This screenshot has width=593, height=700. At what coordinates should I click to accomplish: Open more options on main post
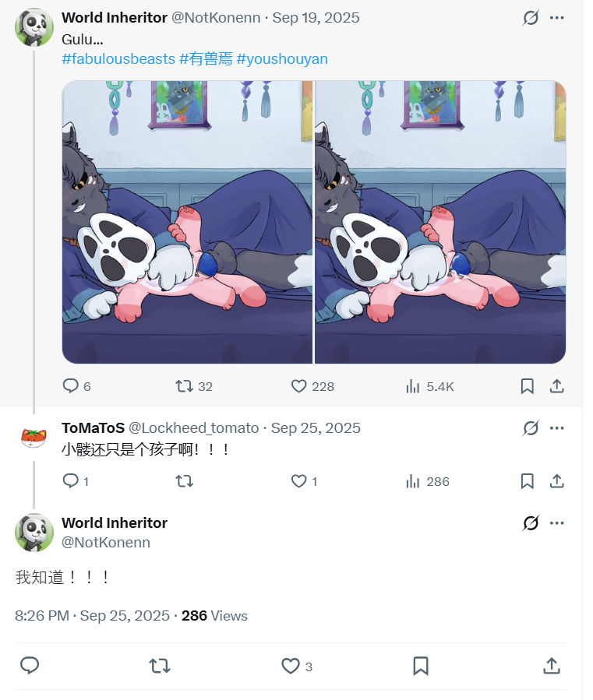coord(556,523)
